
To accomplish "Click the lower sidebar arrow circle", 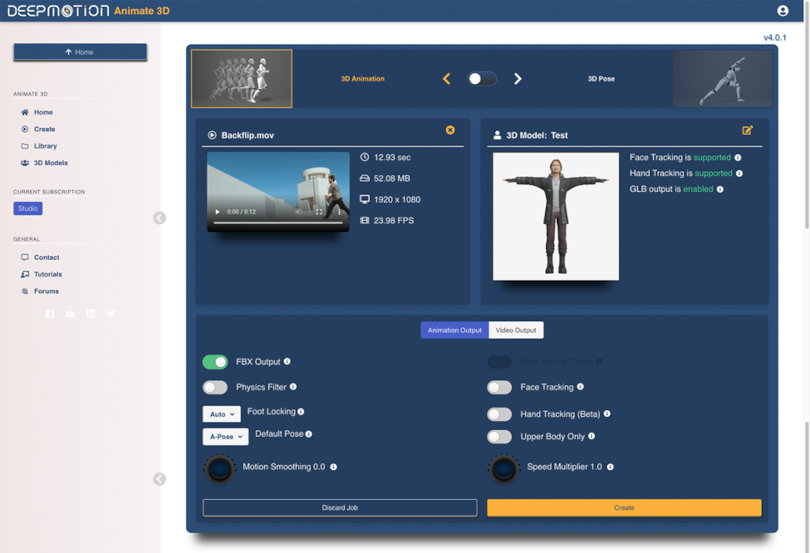I will (x=160, y=479).
